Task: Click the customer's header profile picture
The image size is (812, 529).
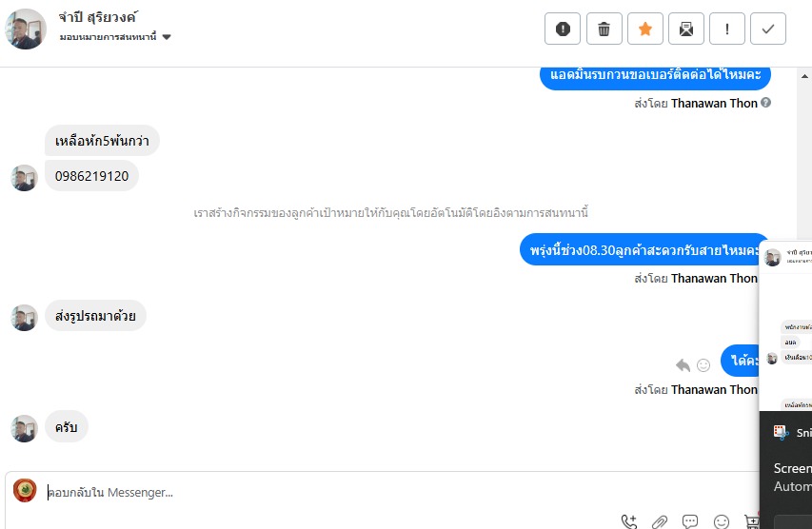Action: (x=25, y=29)
